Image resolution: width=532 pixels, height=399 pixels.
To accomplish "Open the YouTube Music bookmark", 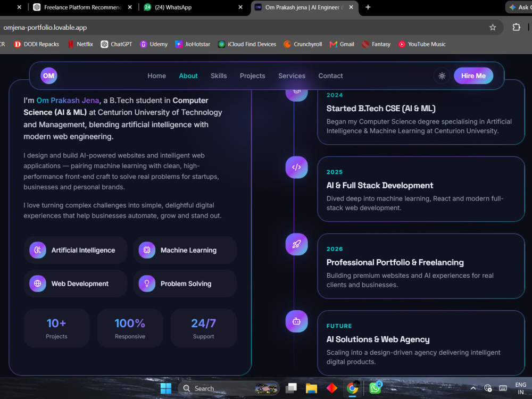I will (x=422, y=44).
